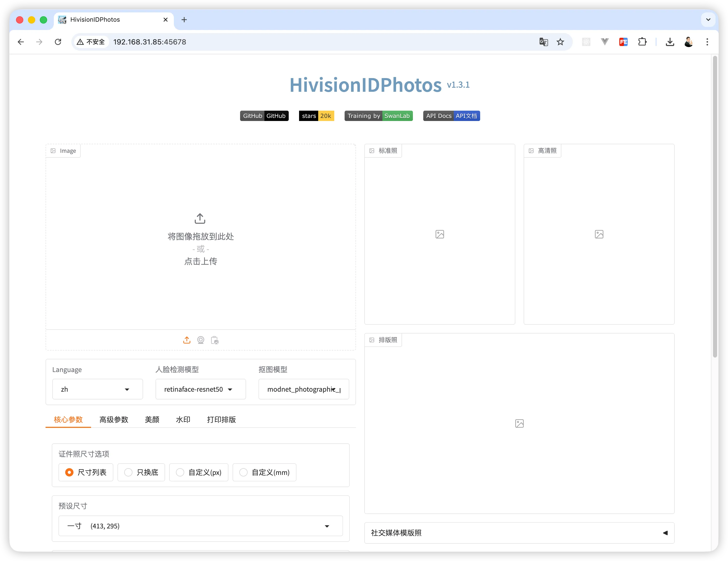Viewport: 728px width, 561px height.
Task: Click the browser forward arrow
Action: pos(39,42)
